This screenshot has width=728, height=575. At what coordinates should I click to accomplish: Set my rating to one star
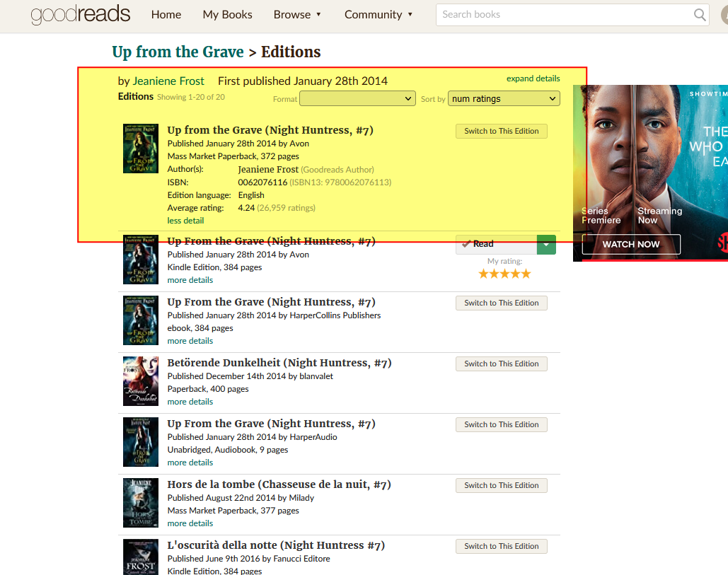point(483,274)
